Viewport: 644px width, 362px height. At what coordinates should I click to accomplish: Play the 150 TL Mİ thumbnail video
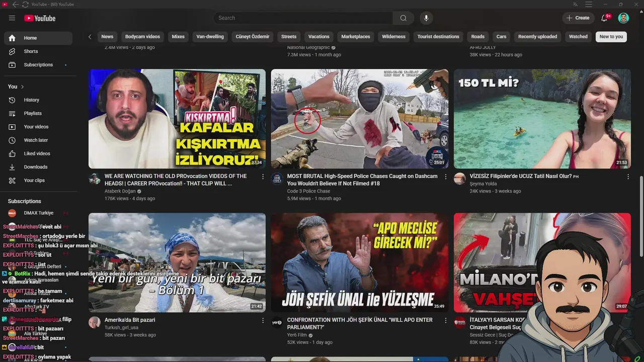pyautogui.click(x=542, y=119)
